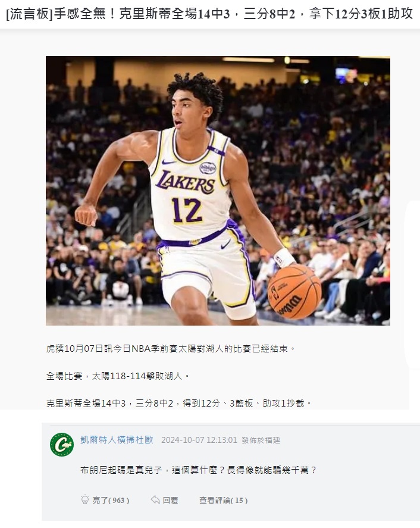Click the first paragraph about 虎撲10月07日訊
The image size is (420, 528).
point(171,348)
